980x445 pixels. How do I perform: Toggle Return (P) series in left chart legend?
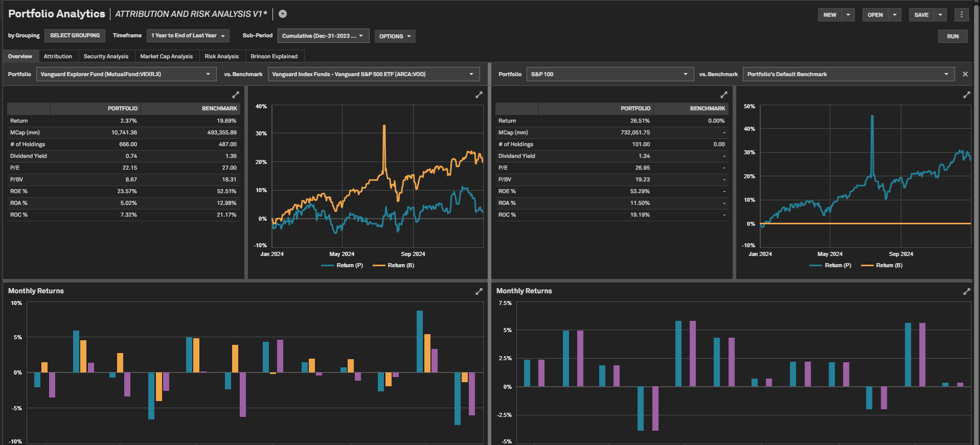[x=342, y=265]
